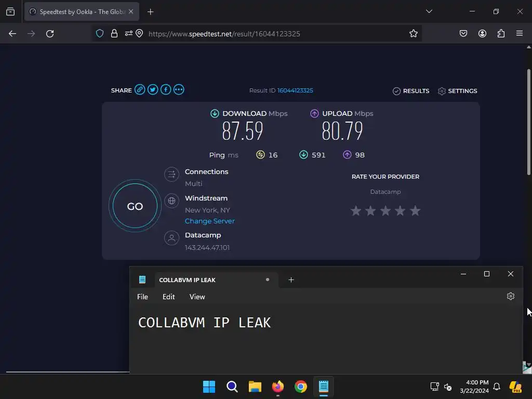Select the Speedtest by Ookla tab
Screen dimensions: 532x399
point(82,11)
